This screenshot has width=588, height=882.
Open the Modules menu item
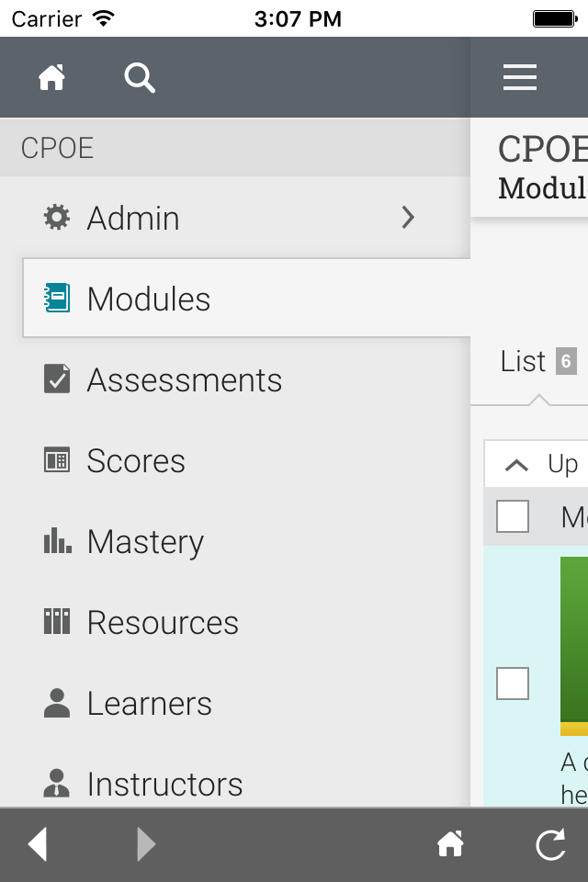coord(149,299)
